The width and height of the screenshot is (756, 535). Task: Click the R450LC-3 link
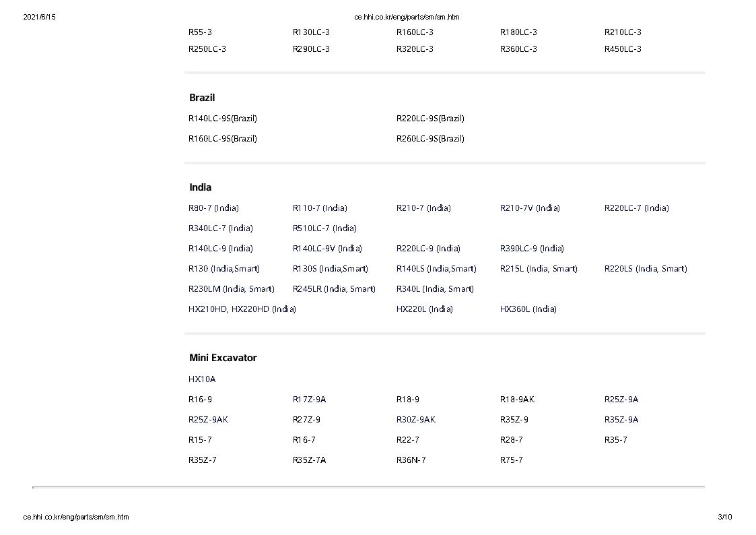pyautogui.click(x=623, y=49)
